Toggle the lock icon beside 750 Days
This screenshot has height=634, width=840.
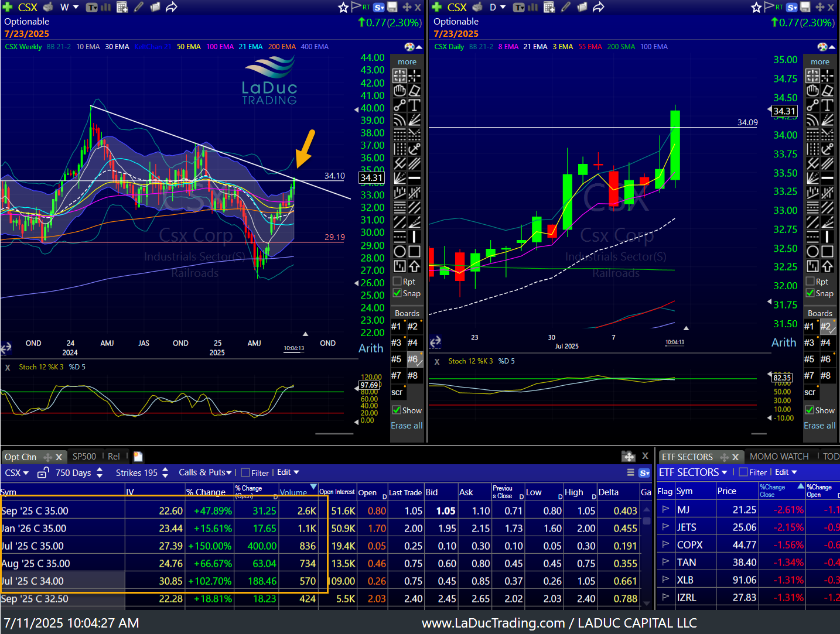pos(43,472)
